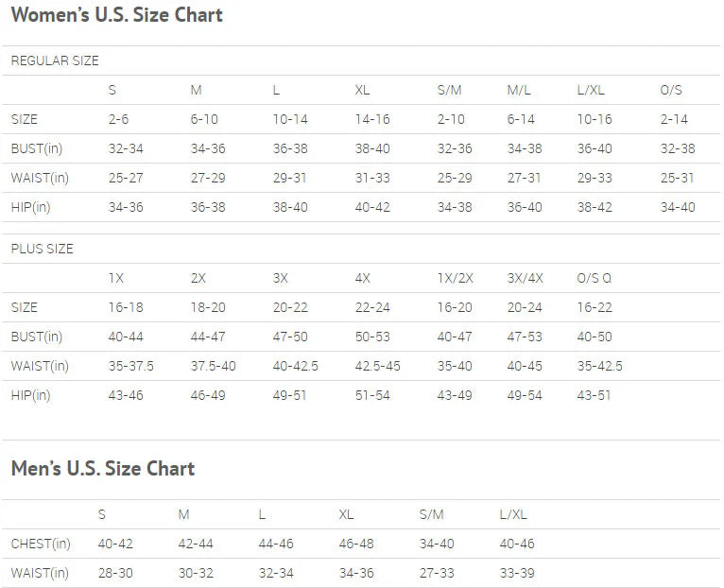Select the 46-48 chest value for men's XL
724x588 pixels.
[356, 544]
